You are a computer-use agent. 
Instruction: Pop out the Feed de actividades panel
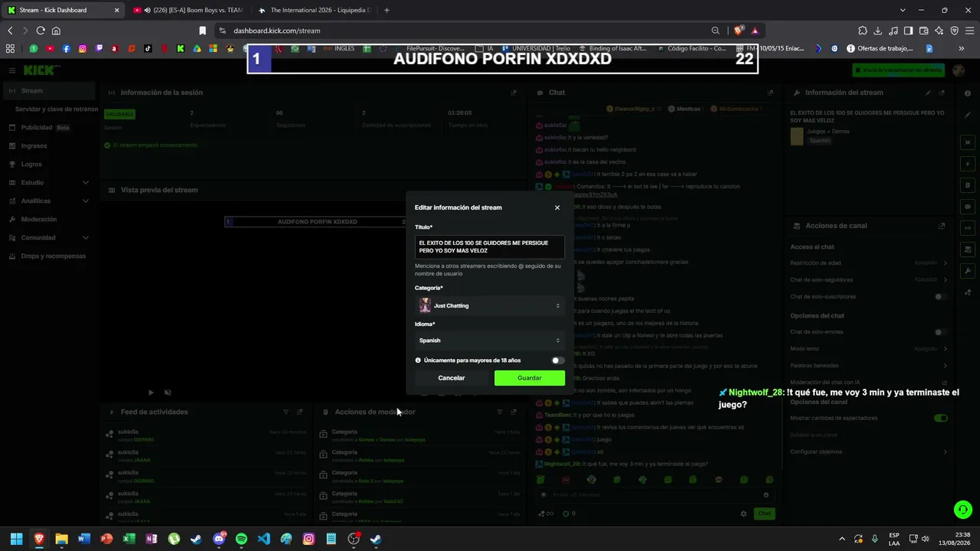[299, 412]
